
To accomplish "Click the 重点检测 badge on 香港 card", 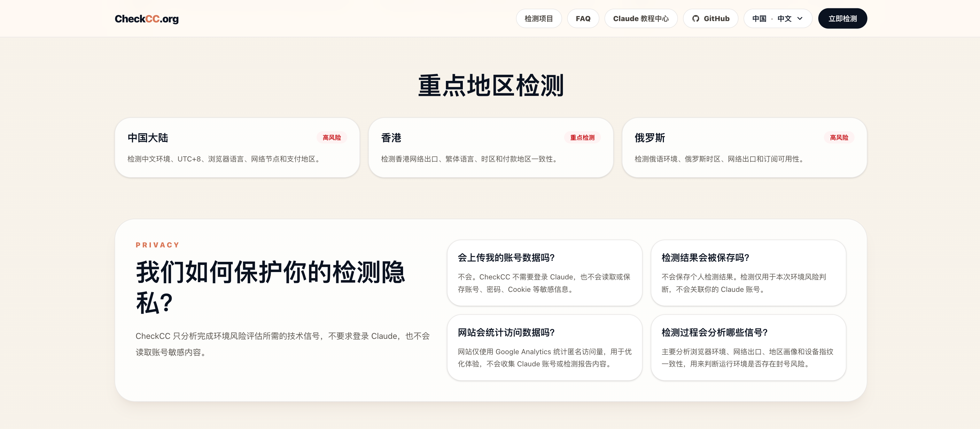I will [582, 138].
